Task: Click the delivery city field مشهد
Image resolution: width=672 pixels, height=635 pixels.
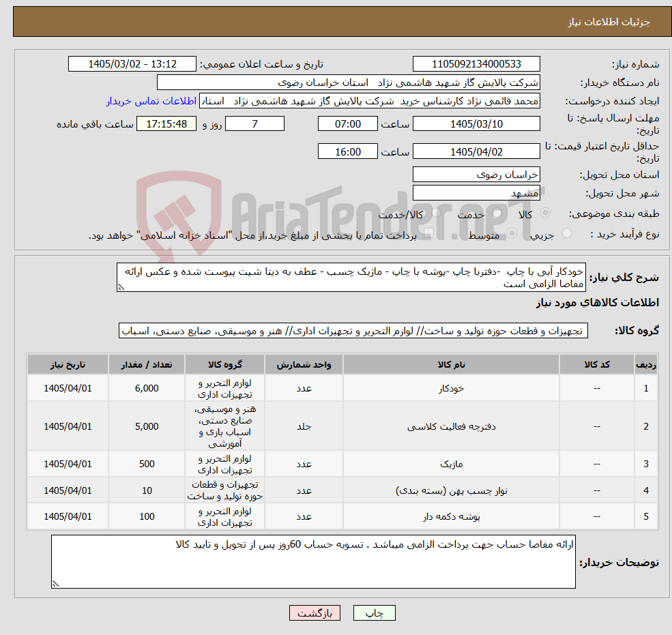Action: tap(476, 193)
